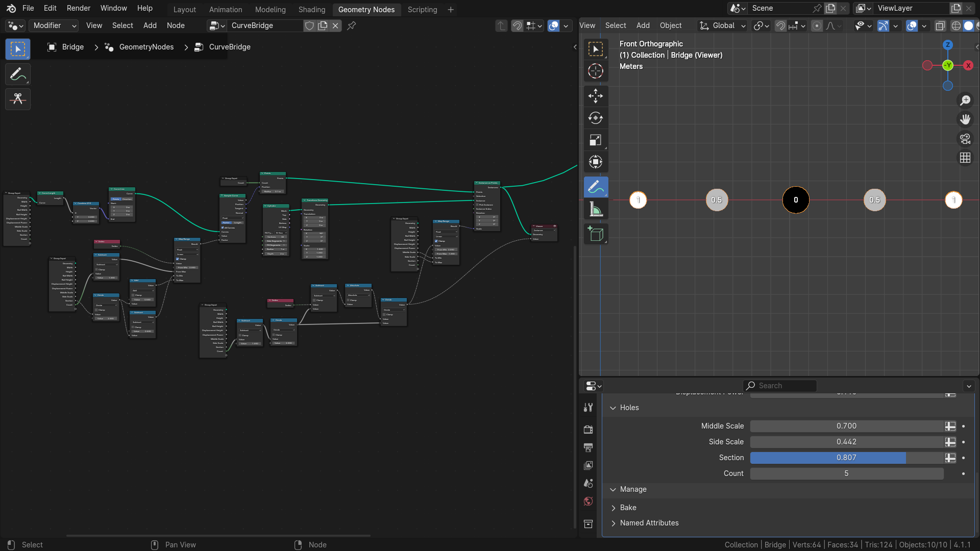Select the Links Cut tool
The height and width of the screenshot is (551, 980).
coord(18,99)
